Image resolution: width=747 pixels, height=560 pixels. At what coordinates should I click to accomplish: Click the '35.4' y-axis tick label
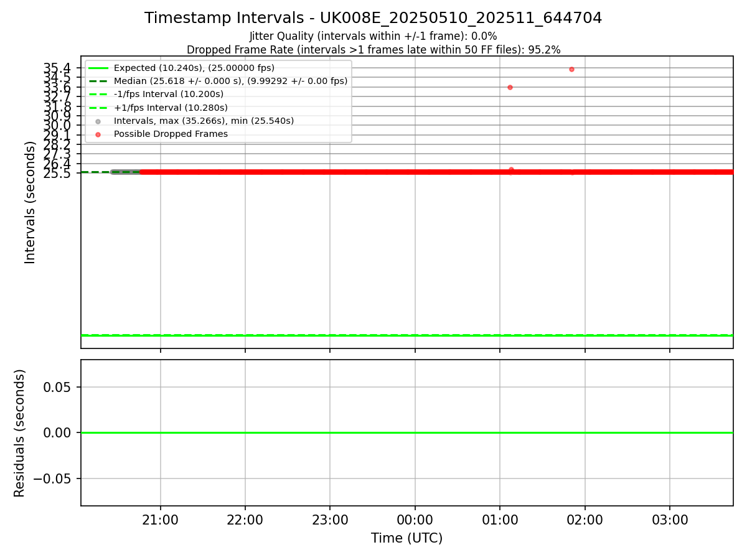pyautogui.click(x=57, y=68)
